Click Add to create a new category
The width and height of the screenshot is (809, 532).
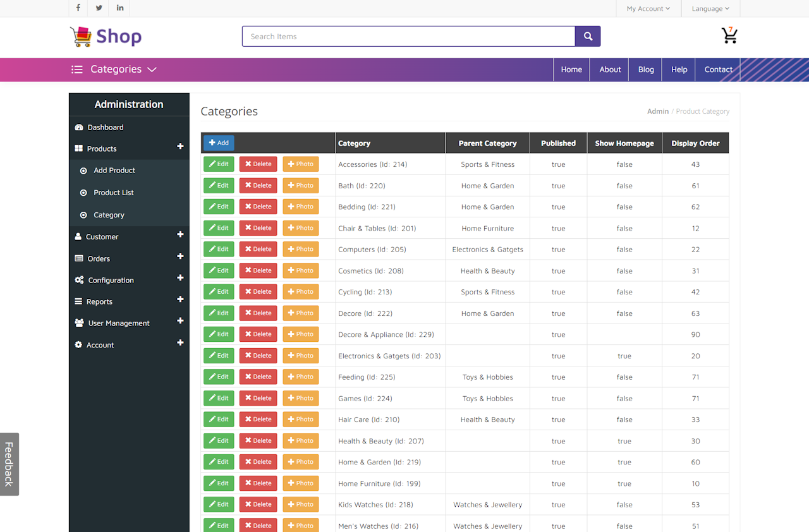(x=219, y=143)
